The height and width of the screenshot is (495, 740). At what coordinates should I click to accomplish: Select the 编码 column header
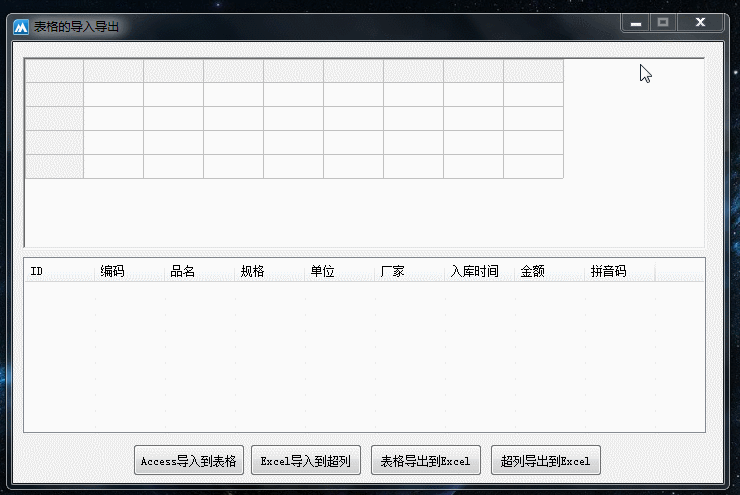click(x=129, y=271)
